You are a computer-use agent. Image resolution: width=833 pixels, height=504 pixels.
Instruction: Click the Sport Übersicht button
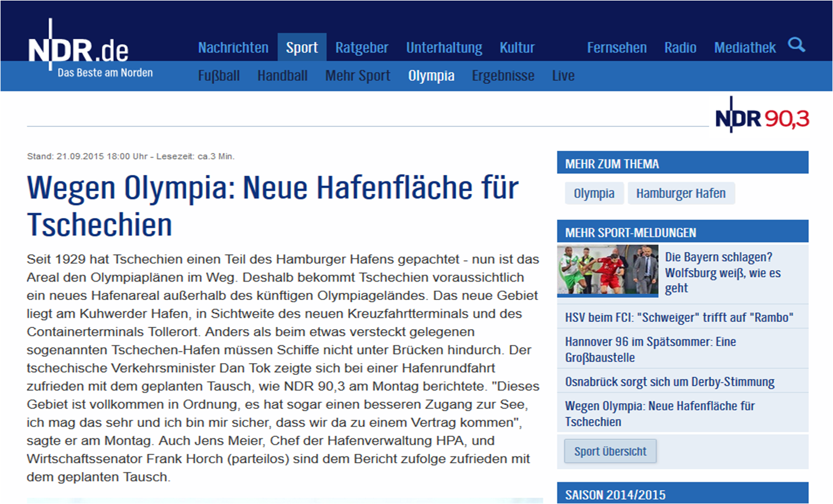pos(610,451)
